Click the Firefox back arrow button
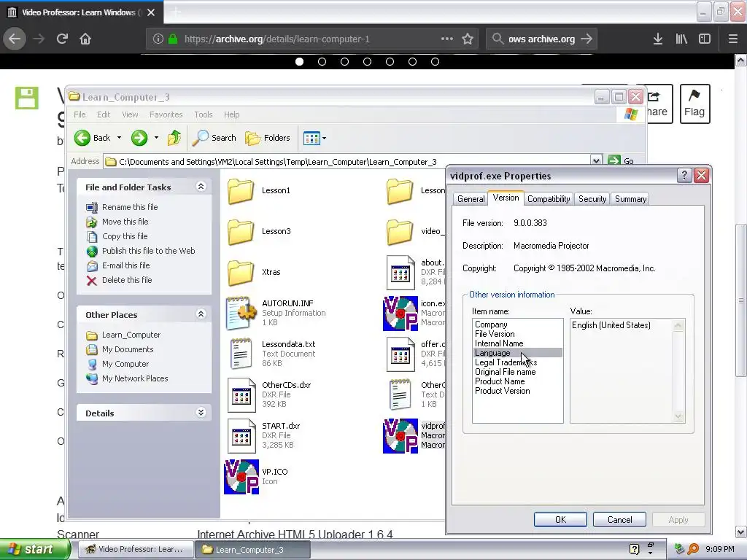 pyautogui.click(x=15, y=39)
